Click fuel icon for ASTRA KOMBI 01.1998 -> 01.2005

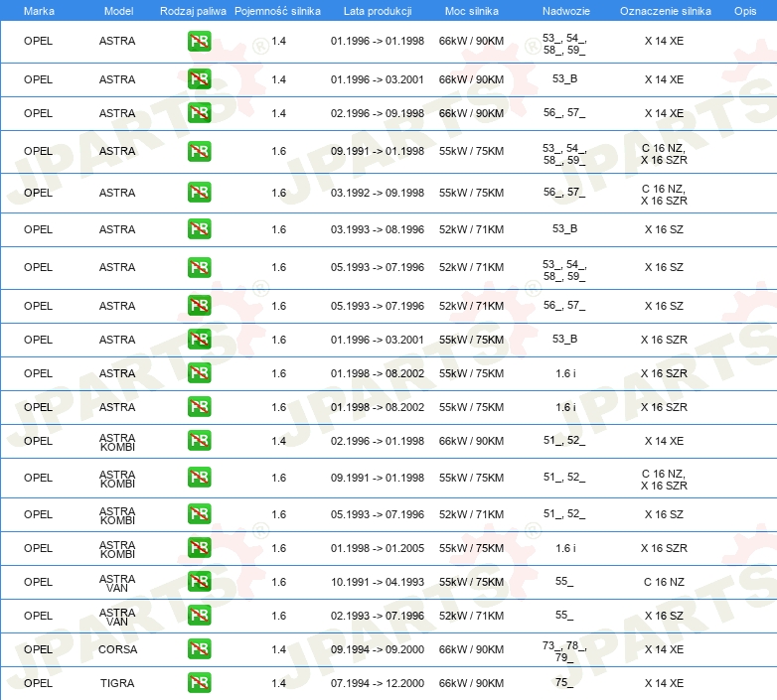pyautogui.click(x=199, y=548)
